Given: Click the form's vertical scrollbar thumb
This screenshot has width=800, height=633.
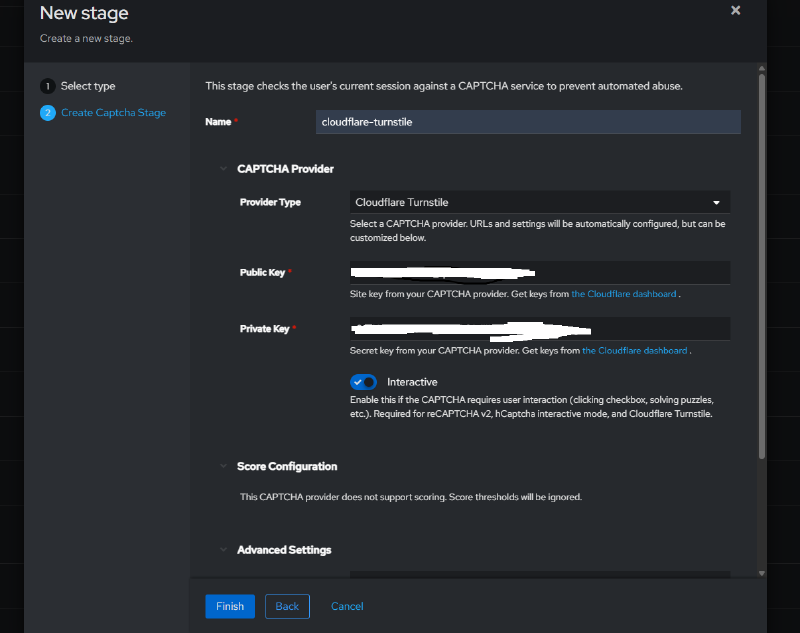Looking at the screenshot, I should (x=761, y=266).
